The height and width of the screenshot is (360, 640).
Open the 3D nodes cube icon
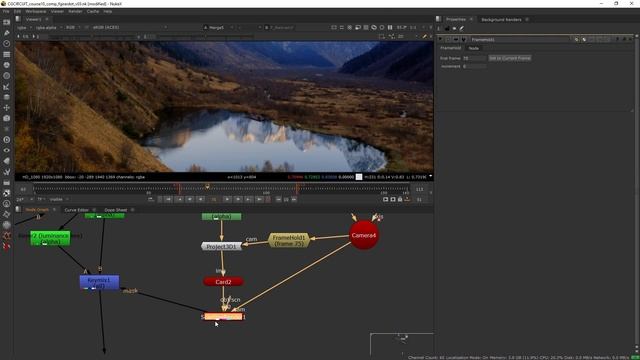click(7, 118)
